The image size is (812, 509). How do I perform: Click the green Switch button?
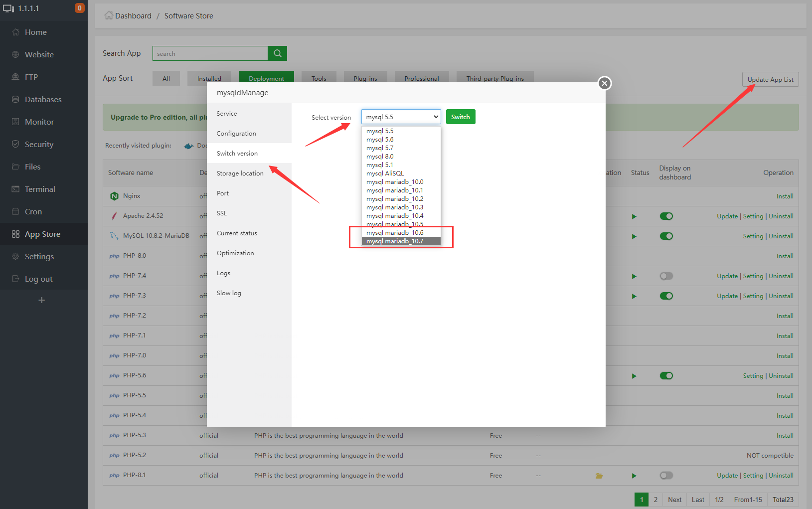[x=461, y=117]
